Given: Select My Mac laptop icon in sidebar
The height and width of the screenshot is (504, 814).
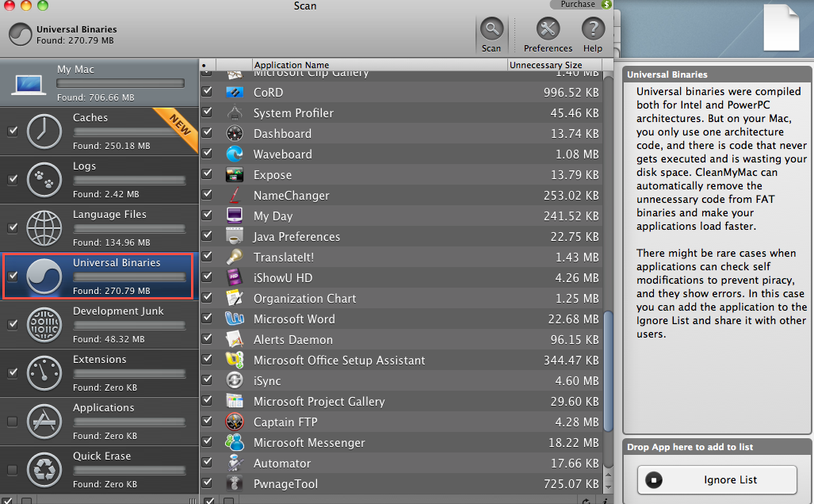Looking at the screenshot, I should 28,83.
